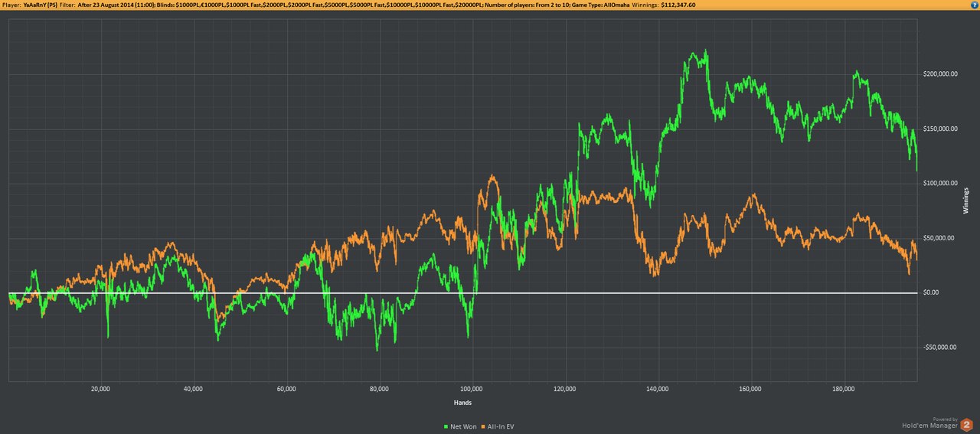Click the 180,000 hands x-axis tick label
This screenshot has width=980, height=434.
tap(844, 389)
